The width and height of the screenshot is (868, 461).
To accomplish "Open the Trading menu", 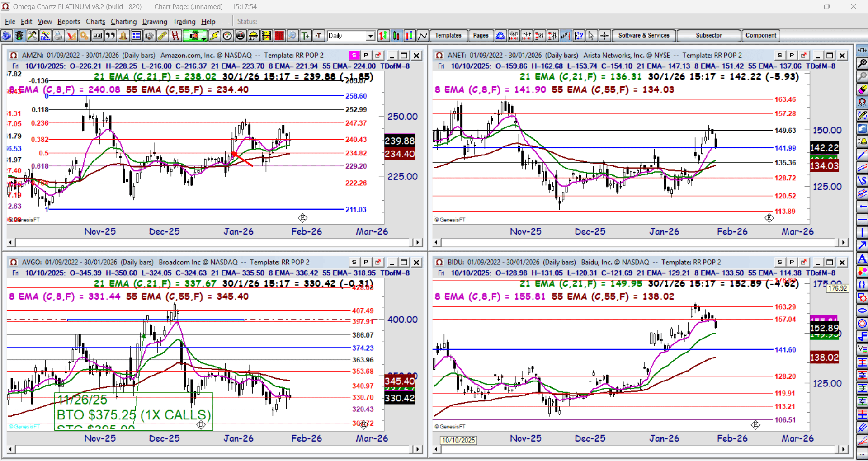I will coord(184,21).
